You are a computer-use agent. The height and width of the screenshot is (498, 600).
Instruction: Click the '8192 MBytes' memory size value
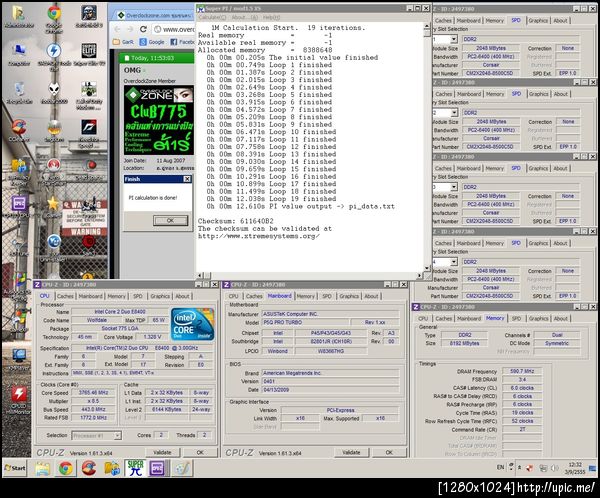coord(464,343)
